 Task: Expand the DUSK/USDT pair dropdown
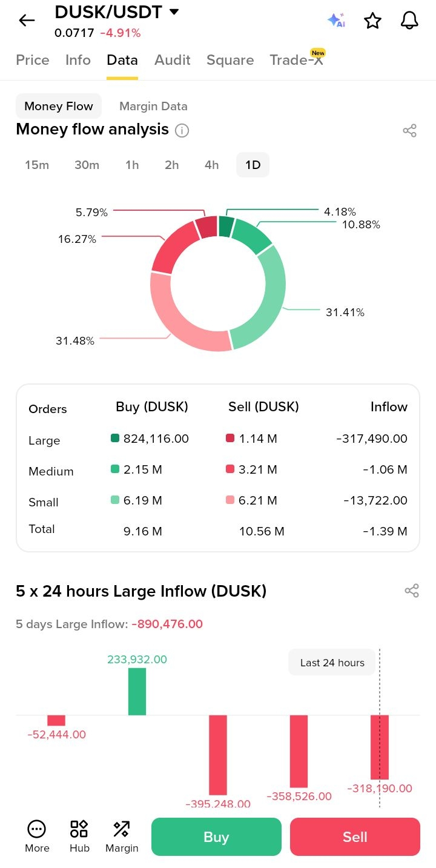174,11
